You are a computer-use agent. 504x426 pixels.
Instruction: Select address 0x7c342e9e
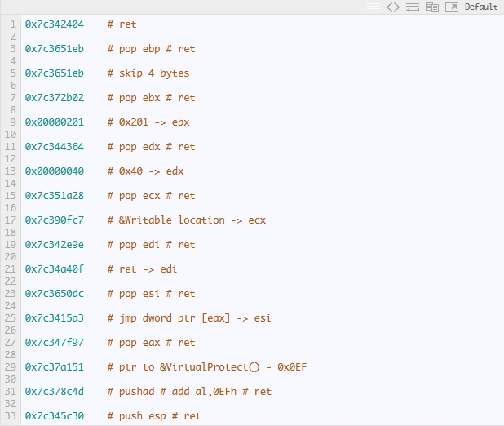point(55,245)
